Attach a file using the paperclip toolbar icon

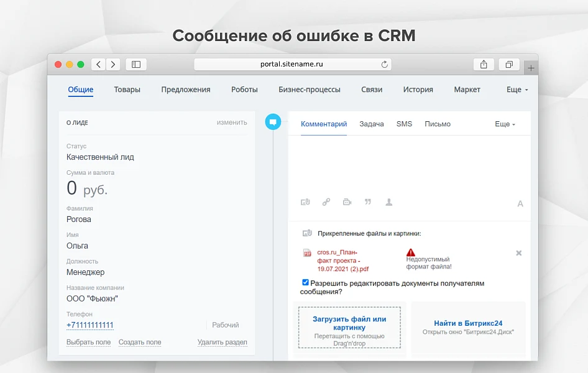(x=305, y=202)
